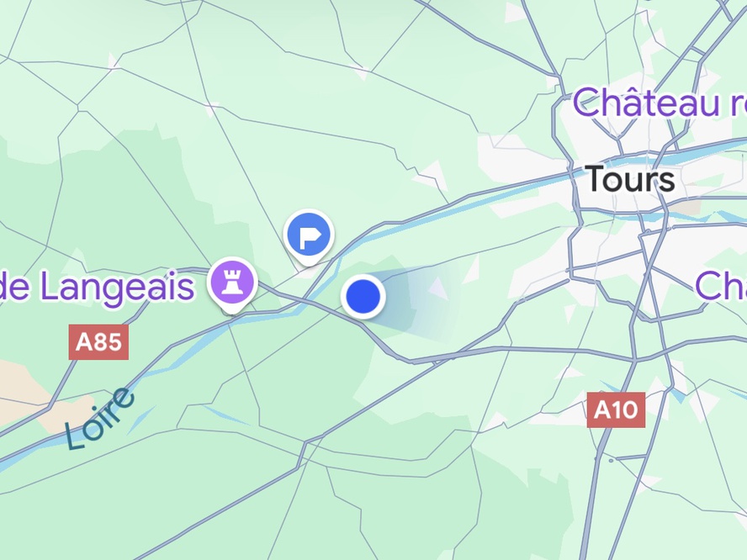This screenshot has width=747, height=560.
Task: Click the Loire river label
Action: pyautogui.click(x=99, y=418)
